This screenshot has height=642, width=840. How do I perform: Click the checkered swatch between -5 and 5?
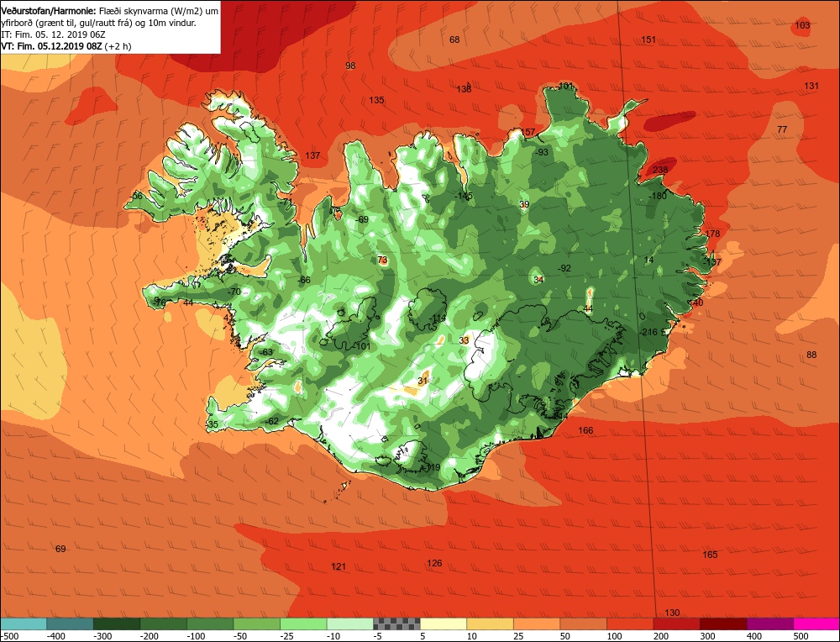(396, 624)
